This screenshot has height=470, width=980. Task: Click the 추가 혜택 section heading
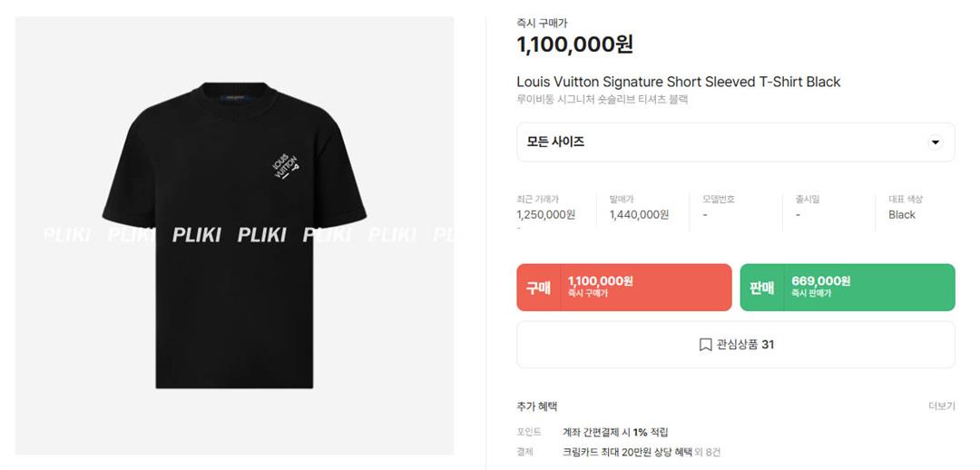point(537,406)
